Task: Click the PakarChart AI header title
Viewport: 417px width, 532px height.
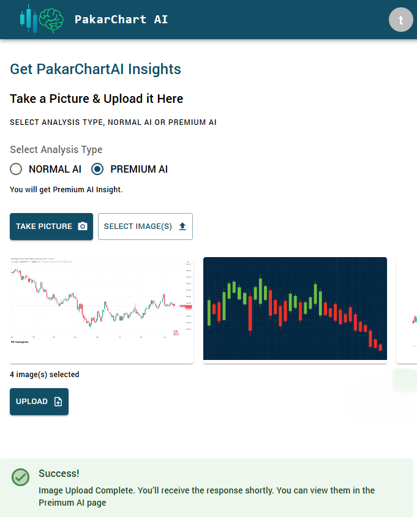Action: (121, 20)
